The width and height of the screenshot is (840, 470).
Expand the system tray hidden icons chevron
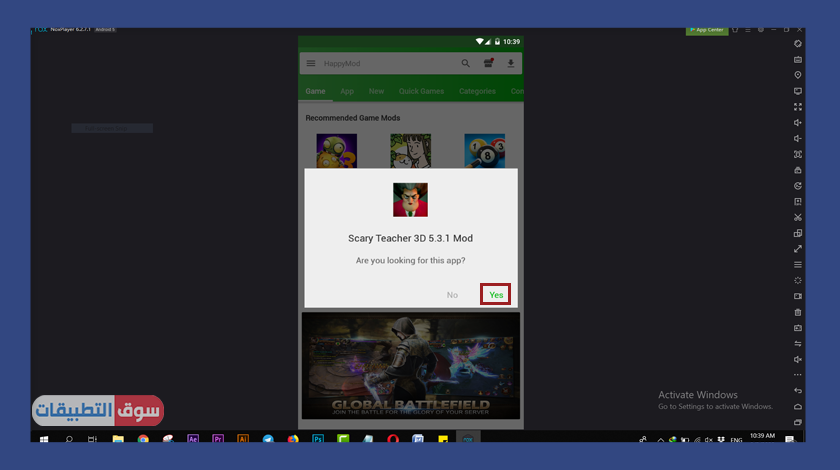[661, 440]
